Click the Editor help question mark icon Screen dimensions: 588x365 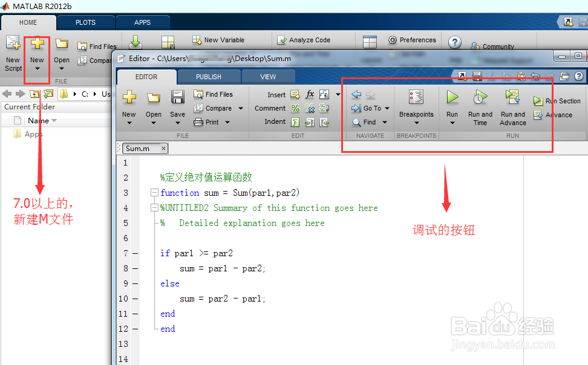click(x=579, y=76)
